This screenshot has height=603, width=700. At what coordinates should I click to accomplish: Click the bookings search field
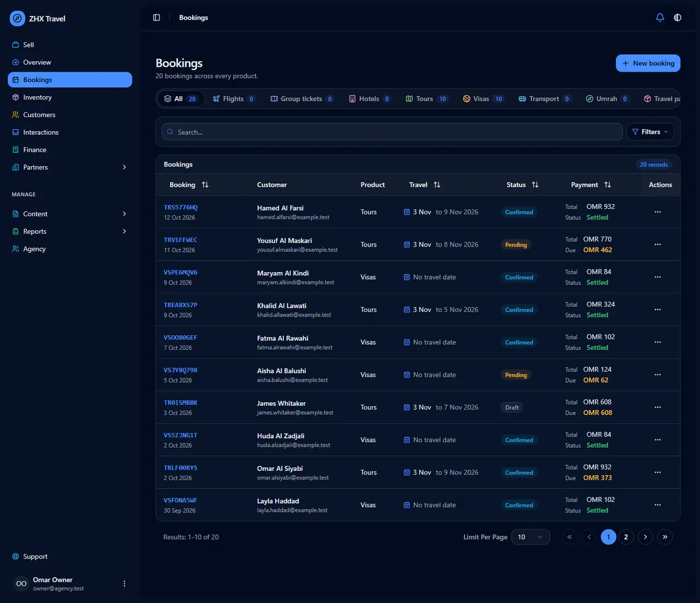click(x=392, y=132)
